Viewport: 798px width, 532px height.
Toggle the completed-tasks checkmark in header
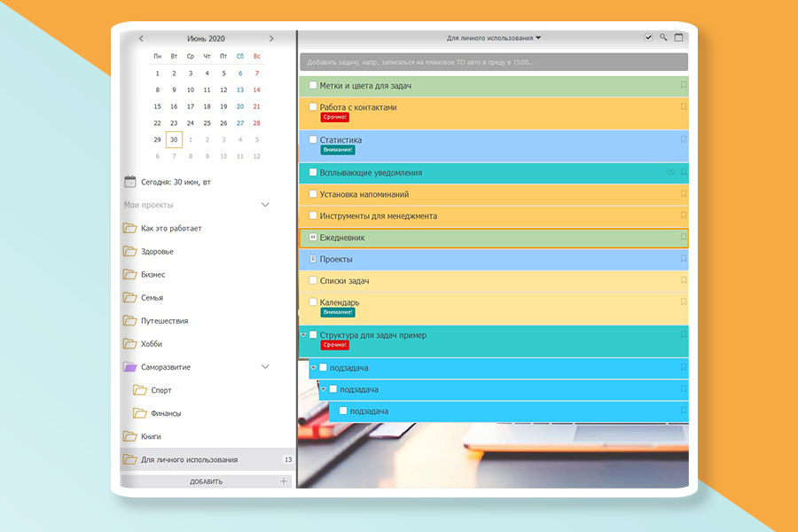[x=648, y=38]
